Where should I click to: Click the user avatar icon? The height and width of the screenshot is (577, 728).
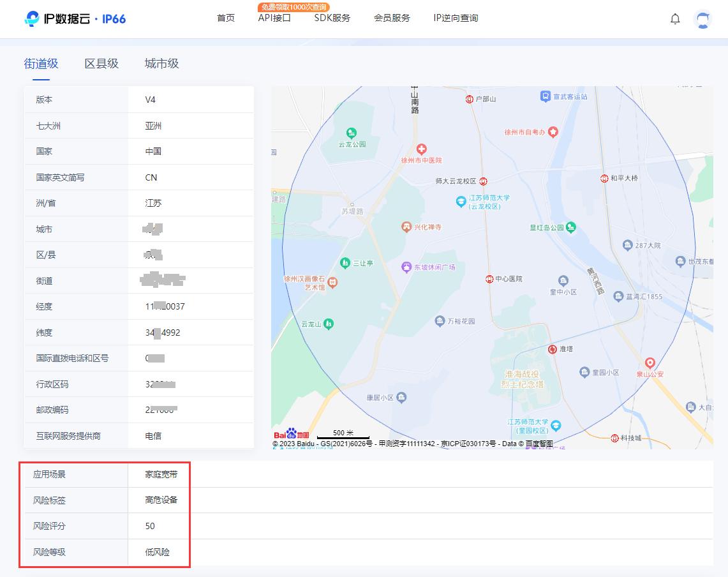[702, 19]
